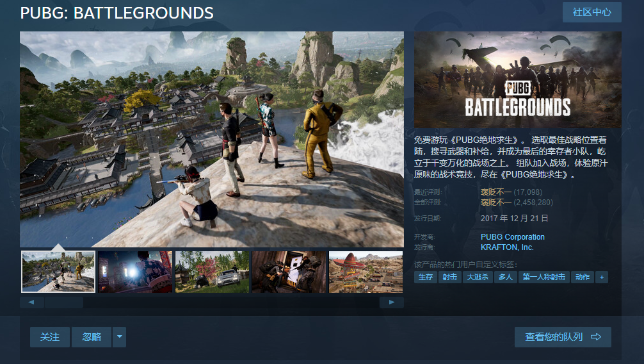The image size is (644, 364).
Task: Click the 多人 tag
Action: tap(505, 277)
